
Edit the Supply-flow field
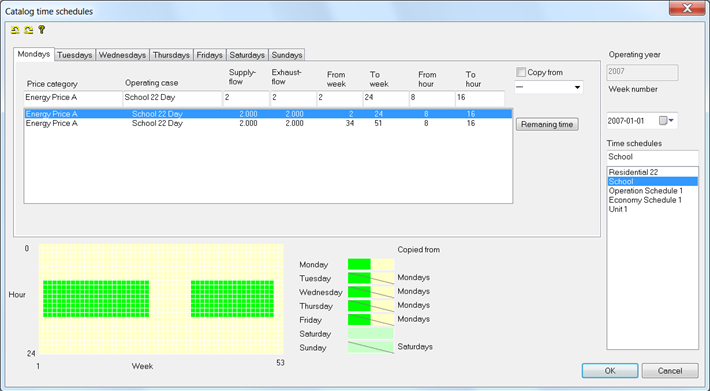(x=246, y=98)
